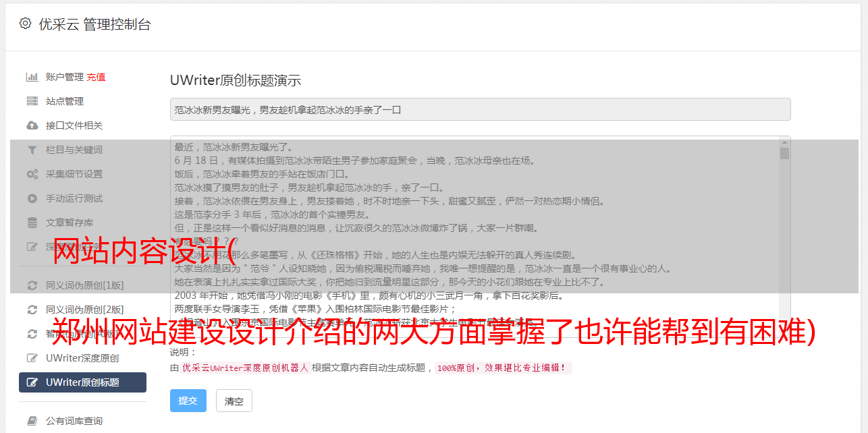868x433 pixels.
Task: Click the gears icon for 采集细节设置
Action: (x=32, y=174)
